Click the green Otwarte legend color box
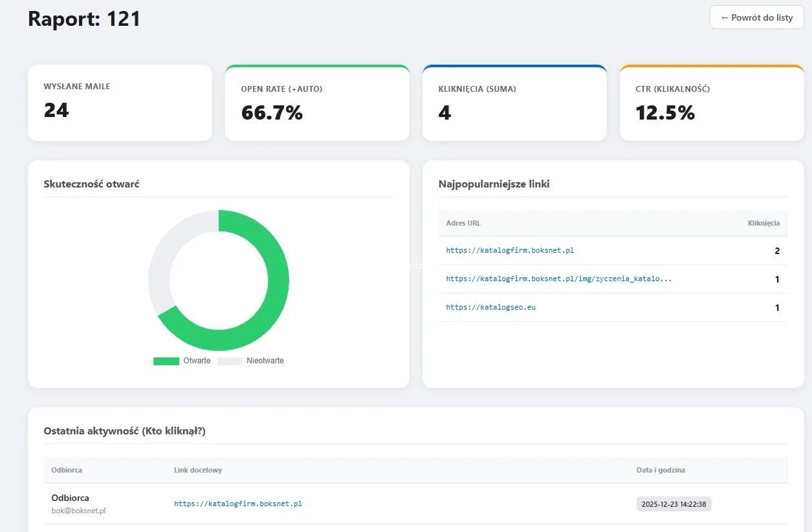This screenshot has width=812, height=532. [x=166, y=361]
